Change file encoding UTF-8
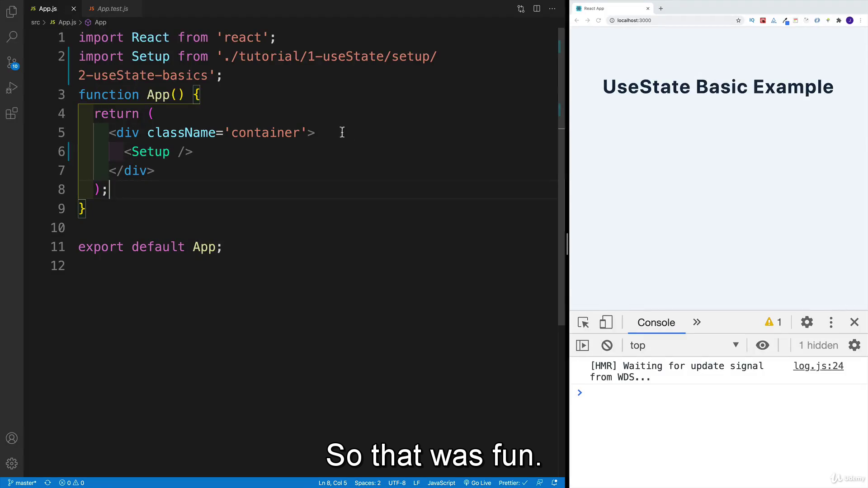The image size is (868, 488). click(397, 483)
